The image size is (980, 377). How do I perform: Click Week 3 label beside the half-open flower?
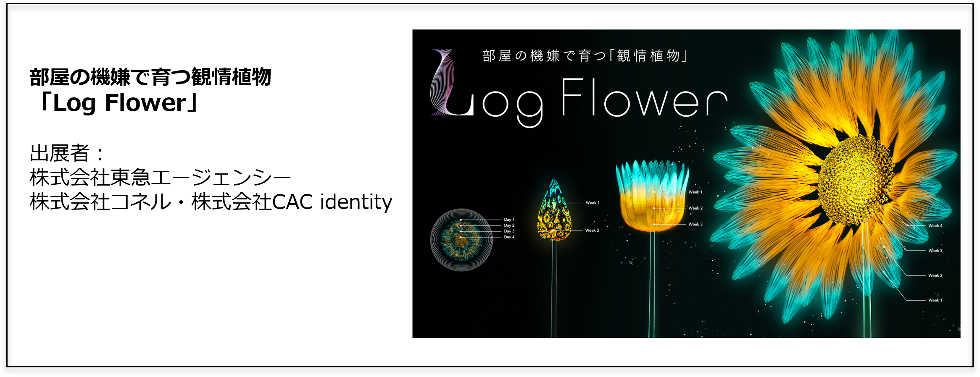pyautogui.click(x=695, y=224)
